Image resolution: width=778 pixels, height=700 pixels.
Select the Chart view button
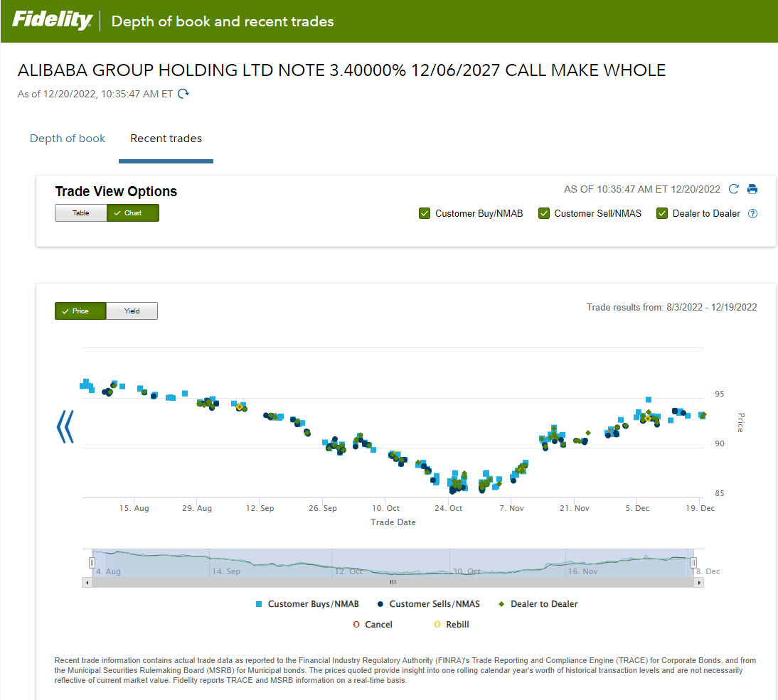[x=133, y=213]
